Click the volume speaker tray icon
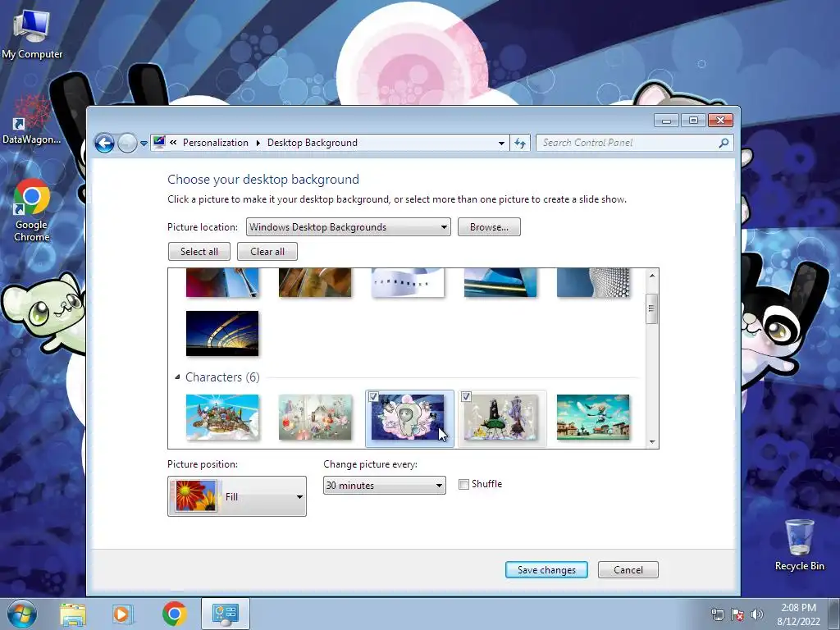 tap(757, 614)
